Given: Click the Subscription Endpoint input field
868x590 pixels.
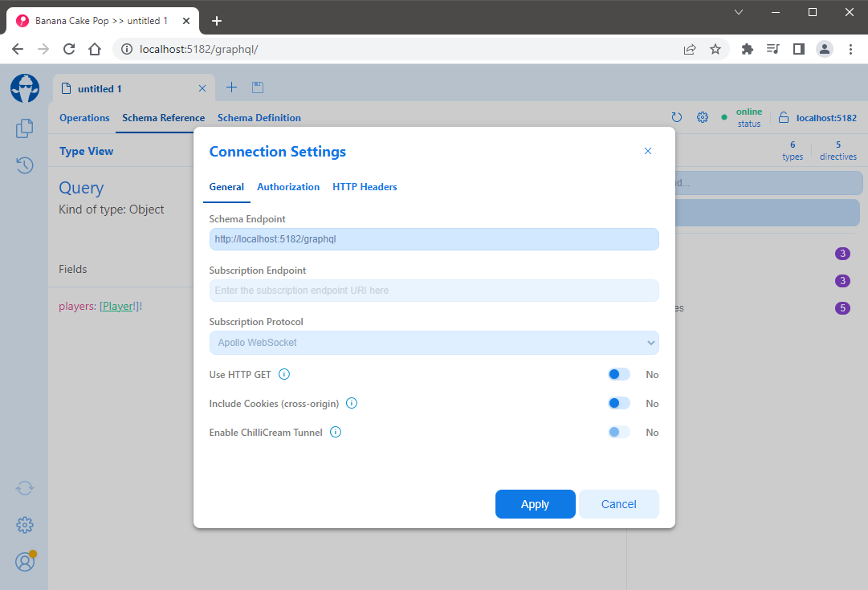Looking at the screenshot, I should [434, 291].
